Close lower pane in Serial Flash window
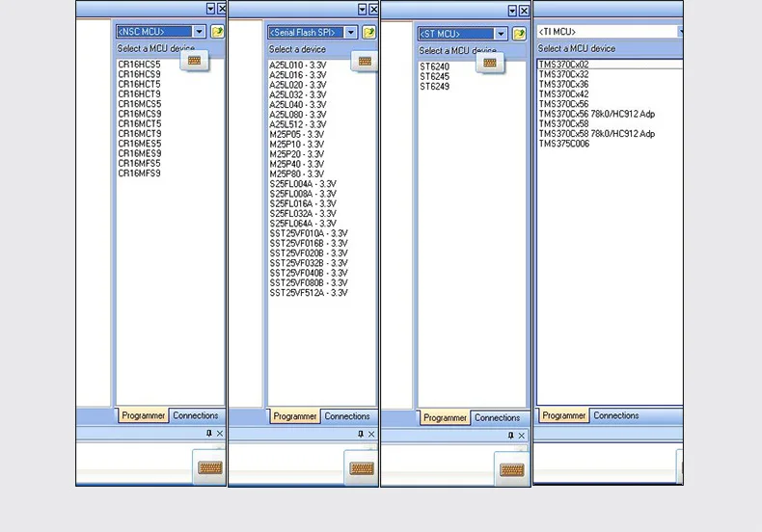 [371, 434]
